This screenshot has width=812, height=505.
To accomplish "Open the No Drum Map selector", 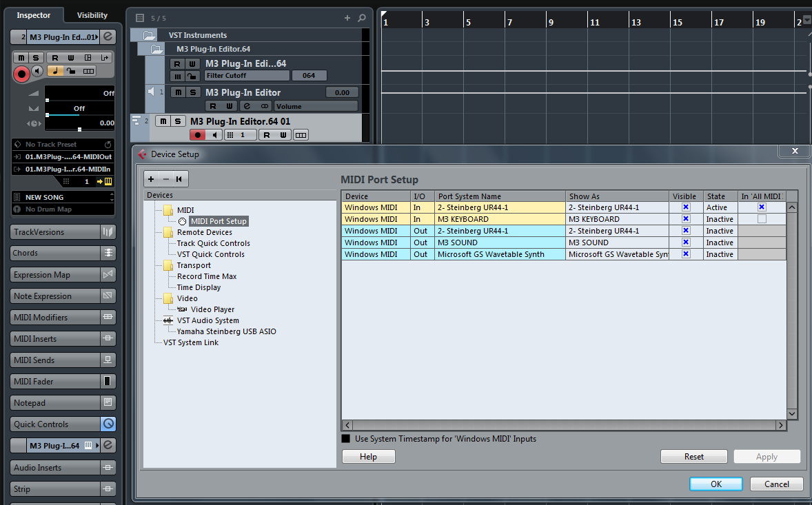I will pos(63,209).
